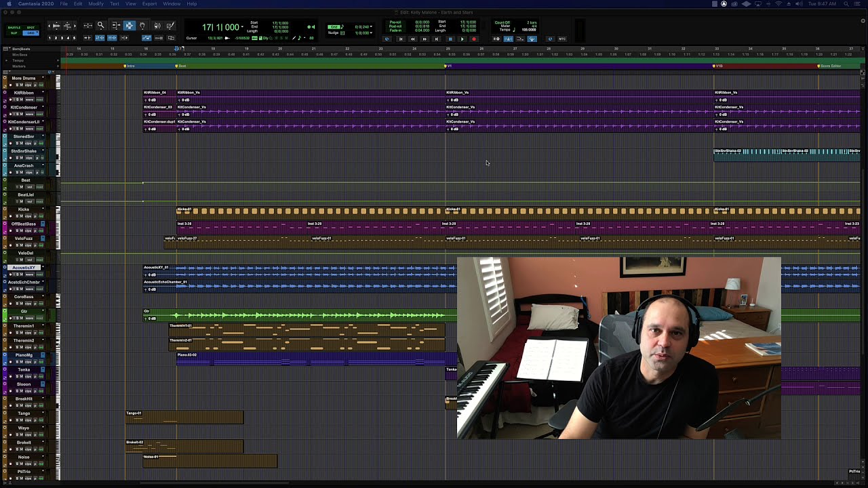Enable Shuffle edit mode
Screen dimensions: 868x488
point(14,28)
